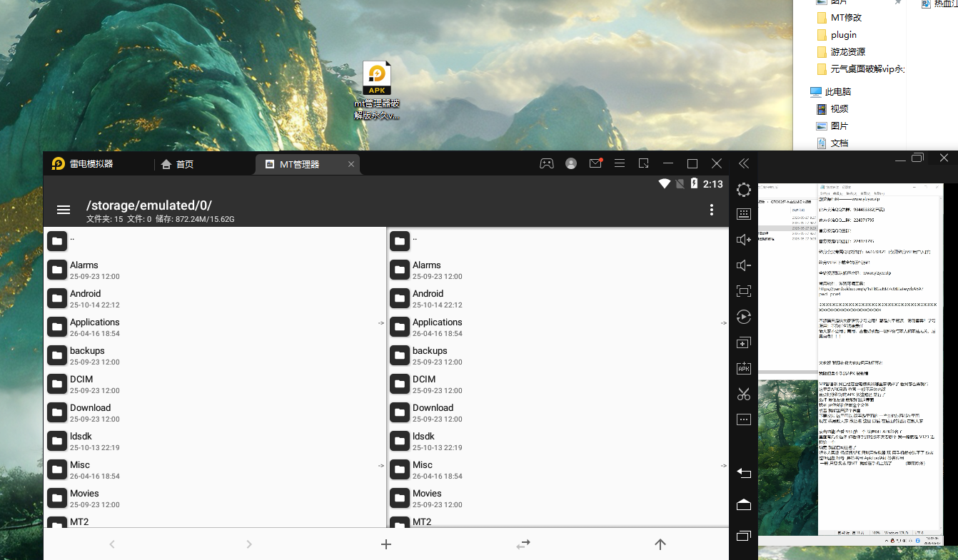Open the Misc folder in the right pane

[558, 469]
